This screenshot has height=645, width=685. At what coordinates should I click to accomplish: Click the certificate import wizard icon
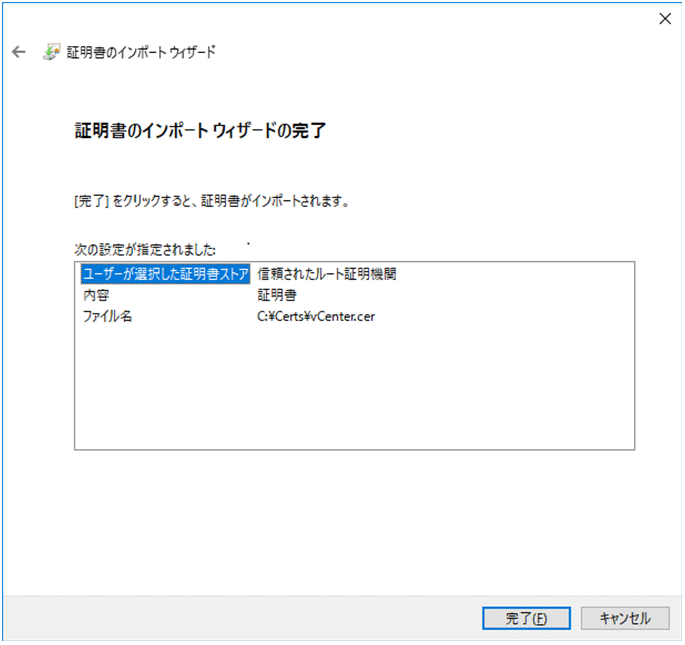52,52
